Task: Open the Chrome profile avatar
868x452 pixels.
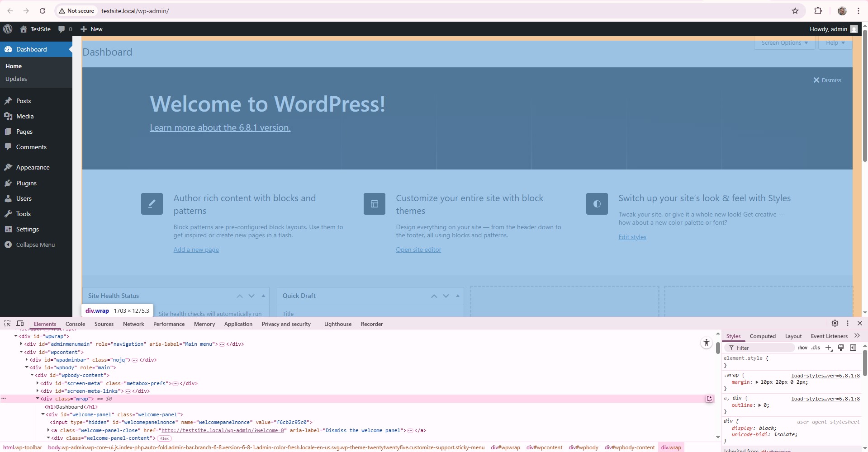Action: [x=842, y=11]
